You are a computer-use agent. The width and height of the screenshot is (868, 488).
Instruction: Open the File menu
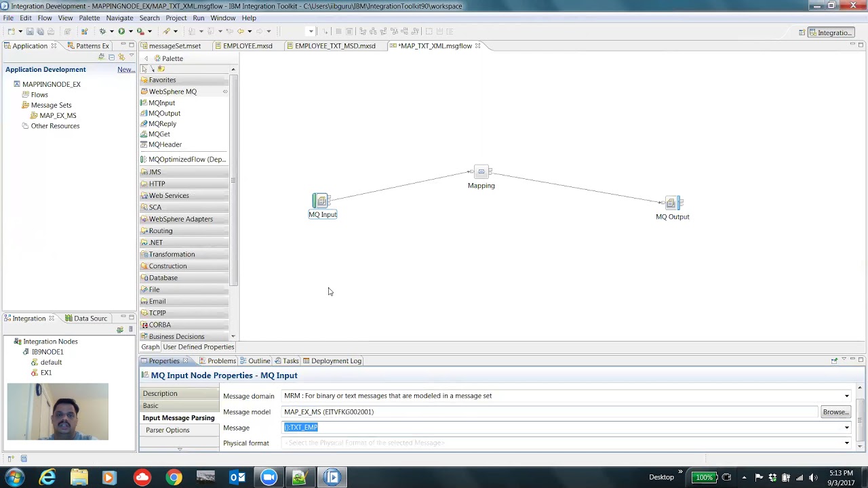coord(8,18)
